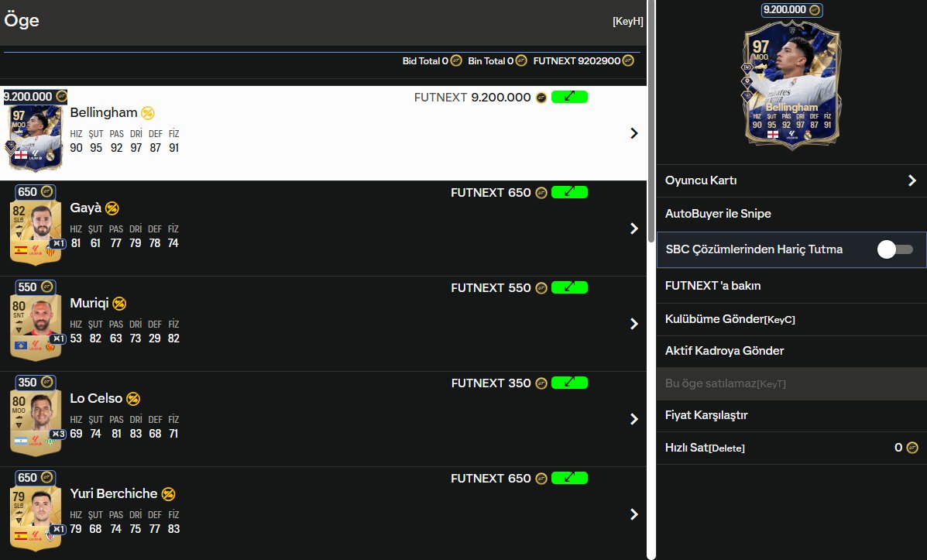
Task: Open Yuri Berchiche row chevron arrow
Action: (633, 514)
